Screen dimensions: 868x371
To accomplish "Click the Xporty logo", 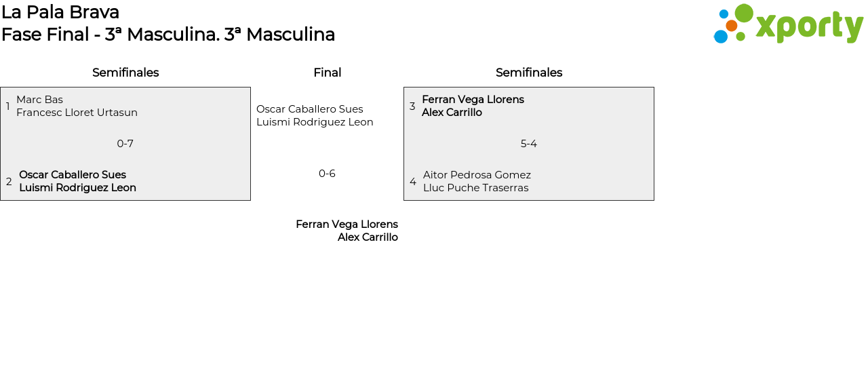I will (788, 24).
